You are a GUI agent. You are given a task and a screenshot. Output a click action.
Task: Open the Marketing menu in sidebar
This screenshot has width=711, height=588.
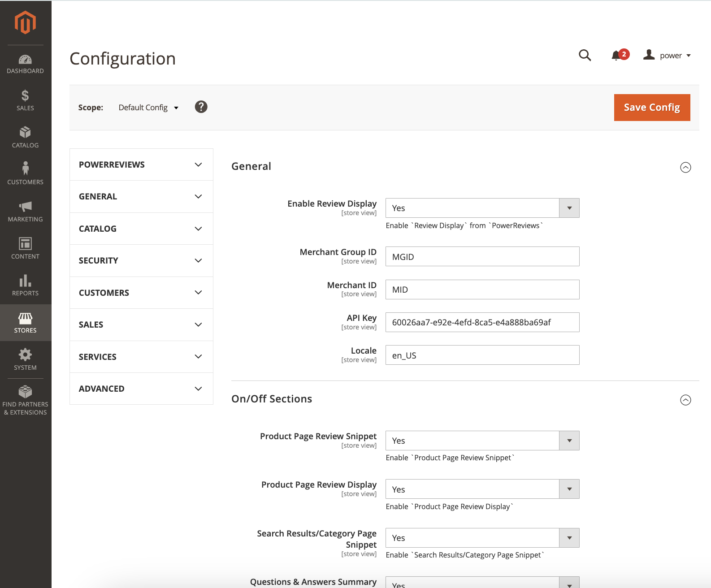[x=26, y=212]
